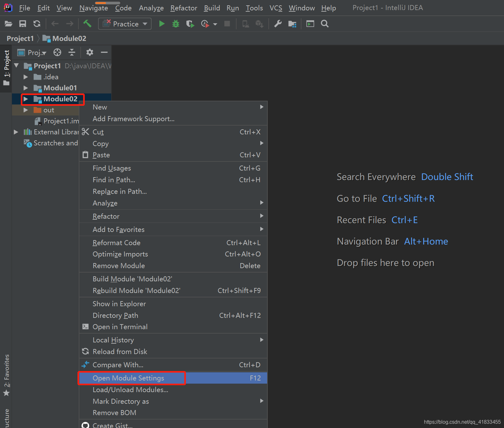Select the Project1.iml file
The height and width of the screenshot is (428, 504).
(57, 121)
